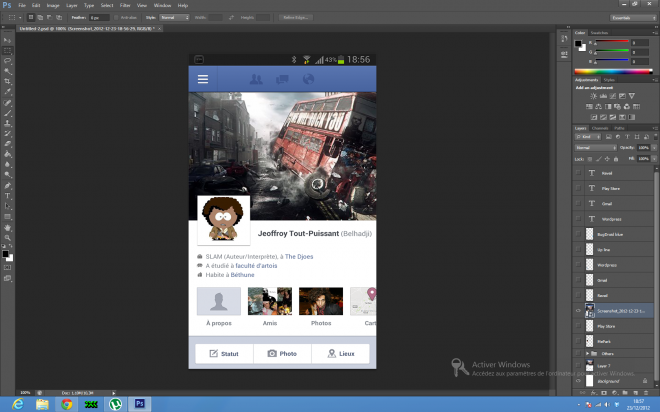Click the foreground color swatch in Color panel
The image size is (660, 412).
coord(578,43)
